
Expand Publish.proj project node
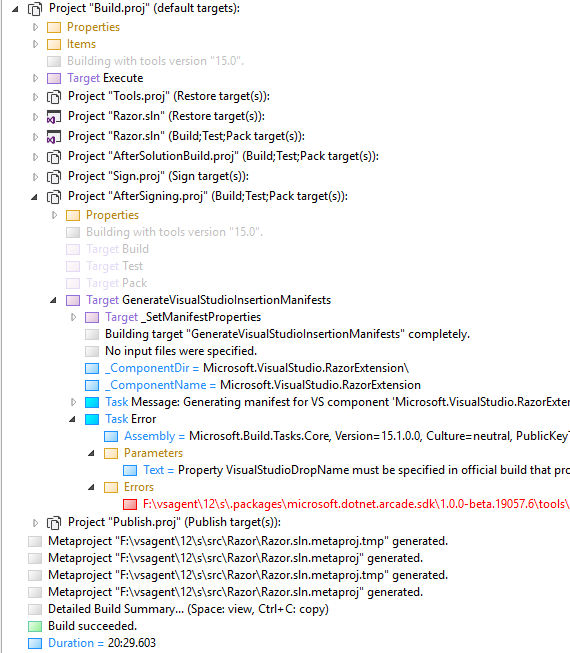pos(35,523)
